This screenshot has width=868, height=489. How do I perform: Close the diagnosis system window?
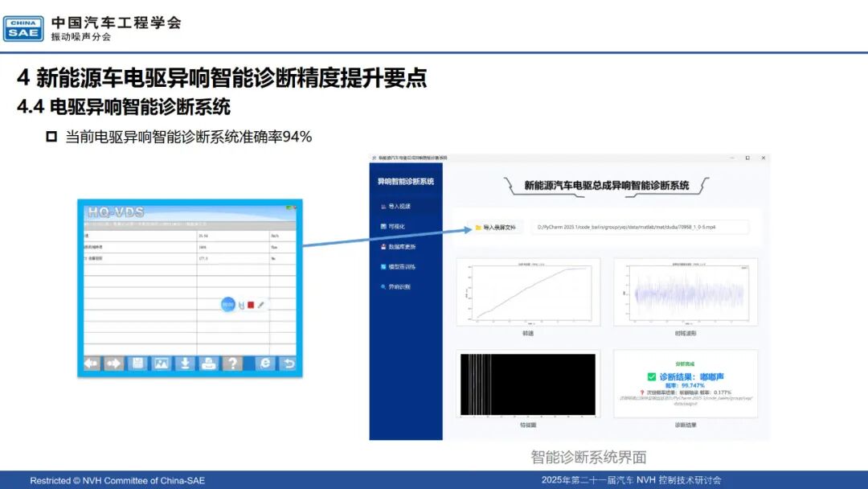pyautogui.click(x=764, y=158)
